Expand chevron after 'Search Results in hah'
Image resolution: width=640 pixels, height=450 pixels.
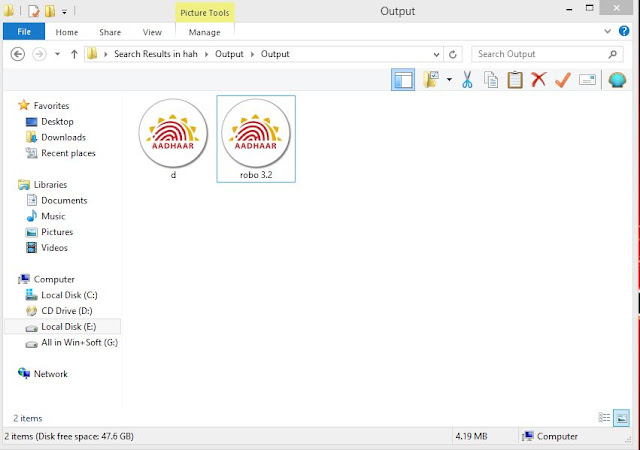[206, 54]
